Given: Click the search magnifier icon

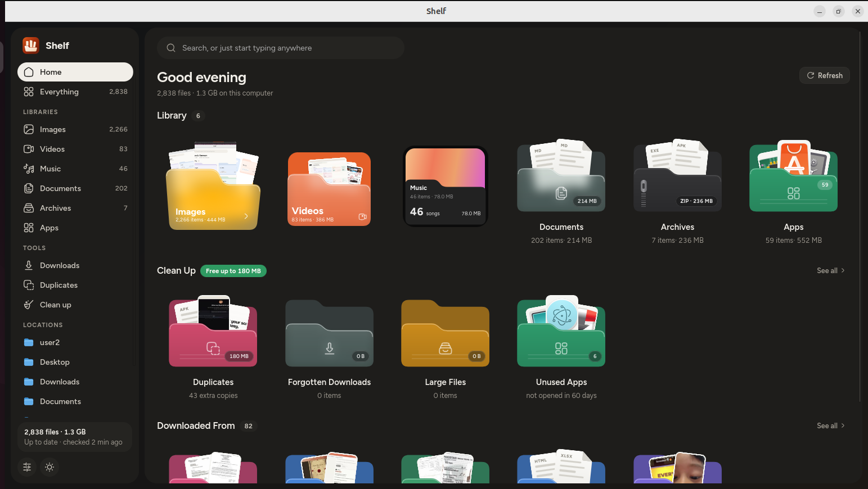Looking at the screenshot, I should [x=171, y=48].
